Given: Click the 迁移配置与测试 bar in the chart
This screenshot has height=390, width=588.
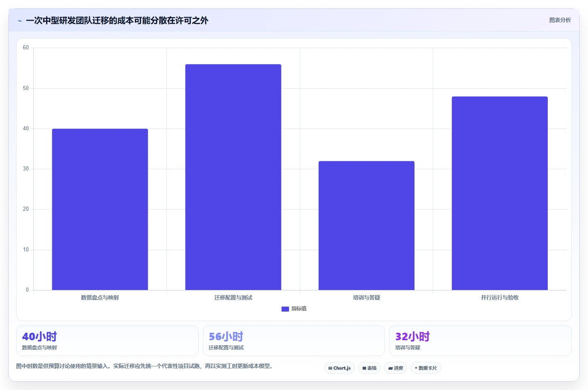Looking at the screenshot, I should (233, 177).
